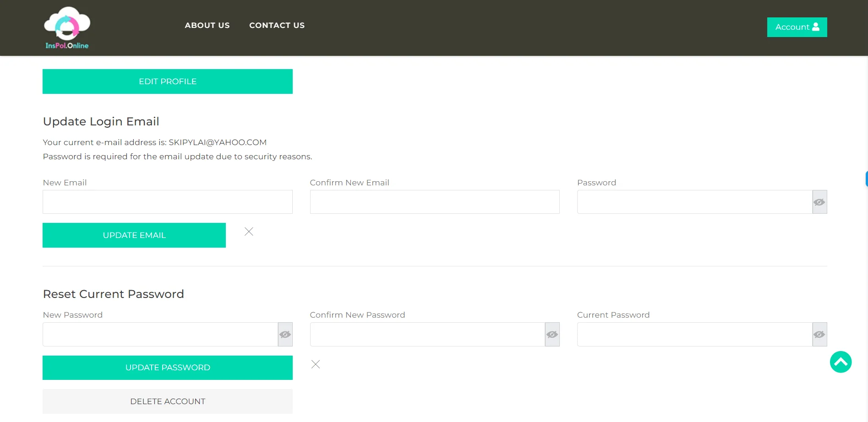
Task: Select the Edit Profile button
Action: pyautogui.click(x=168, y=81)
